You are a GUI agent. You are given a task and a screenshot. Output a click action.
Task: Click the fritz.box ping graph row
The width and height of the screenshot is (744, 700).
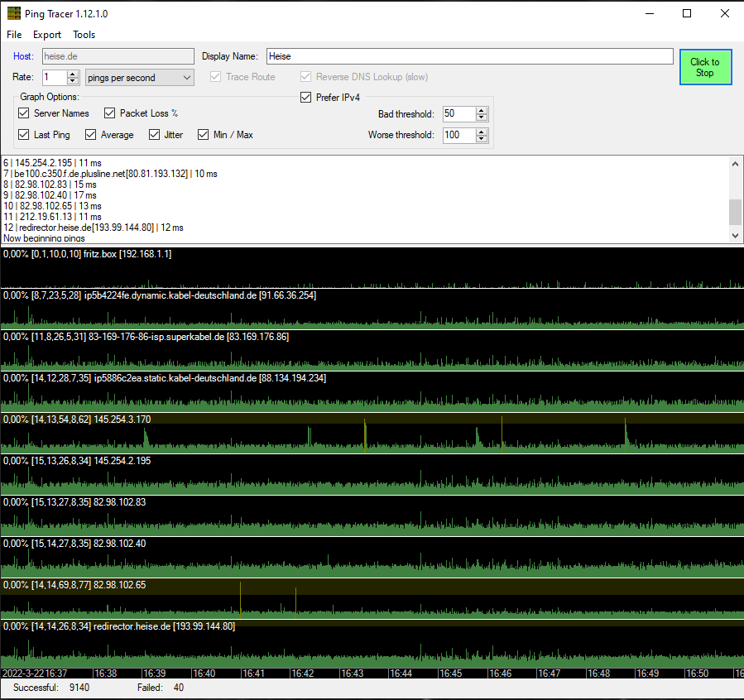pos(372,267)
